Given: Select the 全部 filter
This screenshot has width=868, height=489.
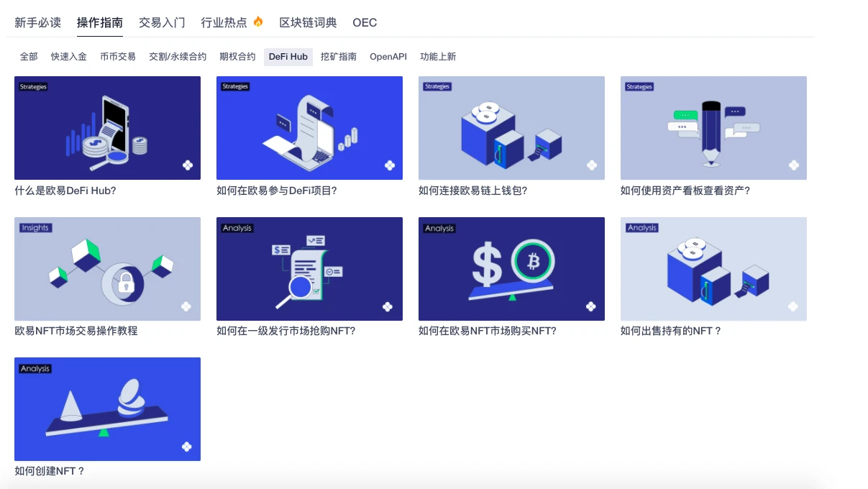Looking at the screenshot, I should [x=29, y=57].
